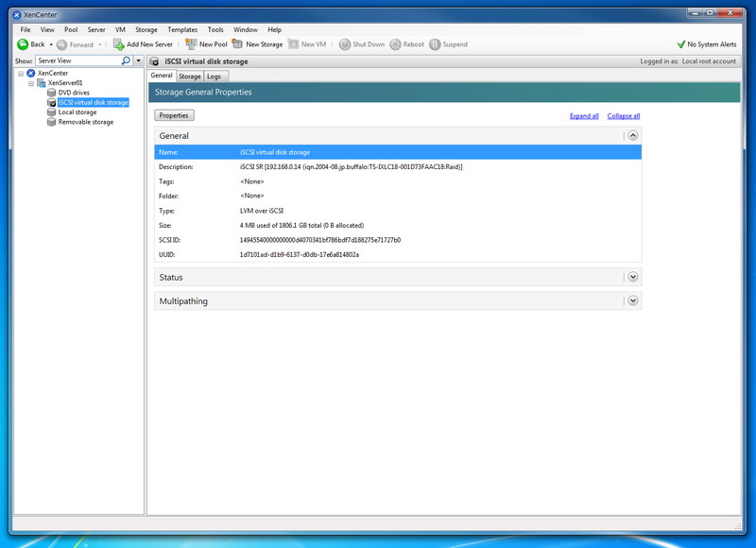The height and width of the screenshot is (548, 756).
Task: Click the iSCSI virtual disk storage tree icon
Action: pos(52,102)
